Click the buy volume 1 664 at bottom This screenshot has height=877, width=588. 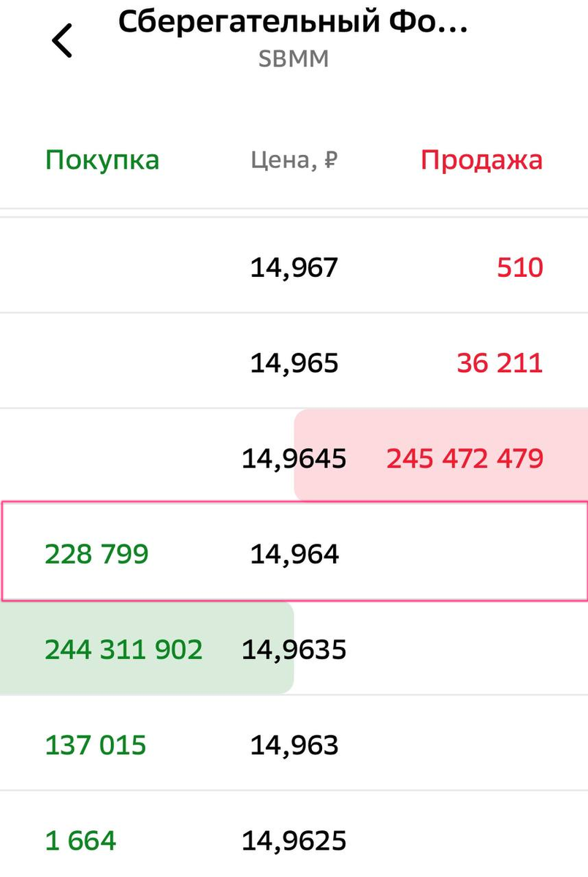80,839
